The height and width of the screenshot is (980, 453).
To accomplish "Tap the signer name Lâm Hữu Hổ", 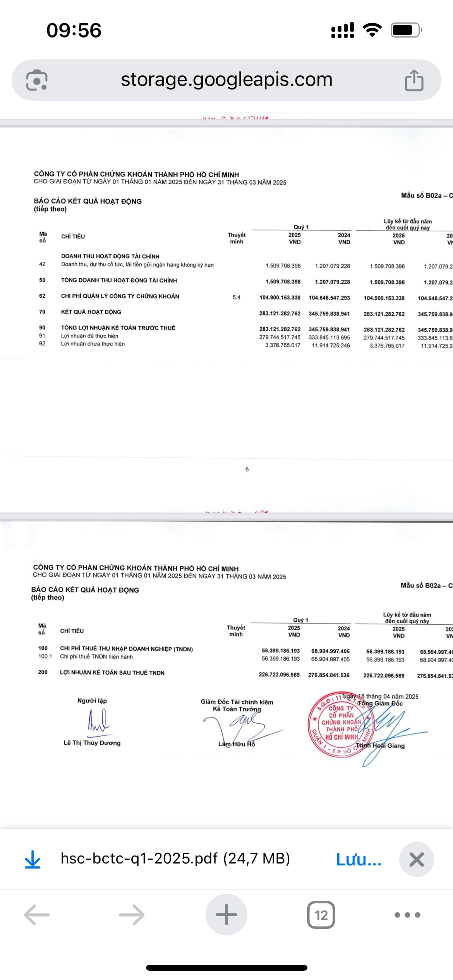I will [x=237, y=744].
